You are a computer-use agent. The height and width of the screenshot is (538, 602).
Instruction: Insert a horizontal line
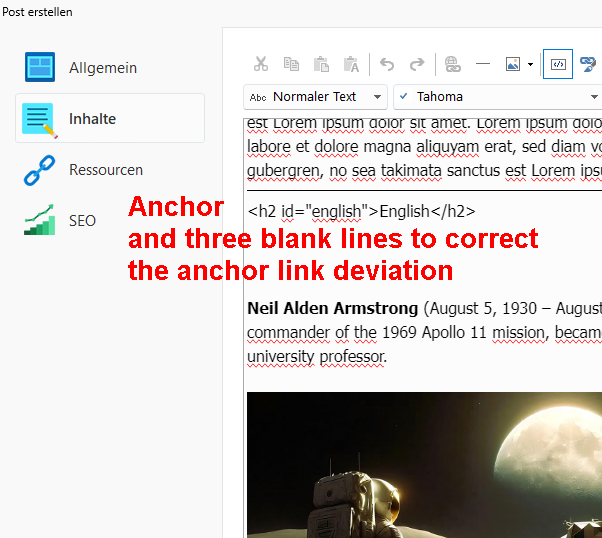tap(482, 65)
